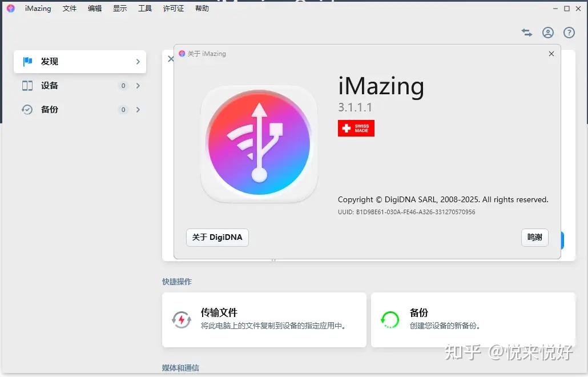Click the SWISS MADE badge
This screenshot has height=377, width=588.
click(356, 128)
